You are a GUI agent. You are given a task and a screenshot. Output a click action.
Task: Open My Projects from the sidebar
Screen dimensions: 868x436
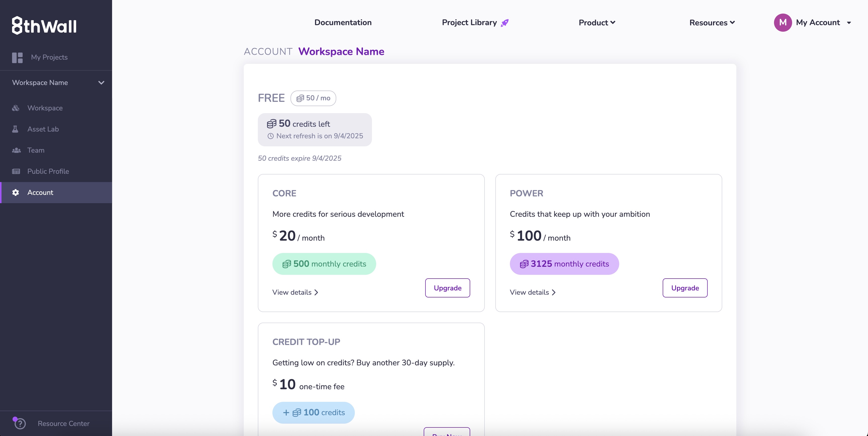(x=49, y=57)
